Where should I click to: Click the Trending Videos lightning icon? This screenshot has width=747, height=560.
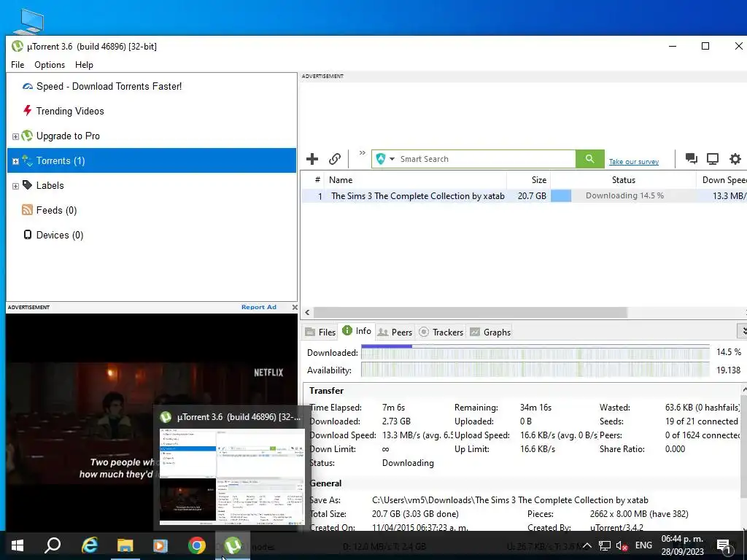[x=27, y=111]
